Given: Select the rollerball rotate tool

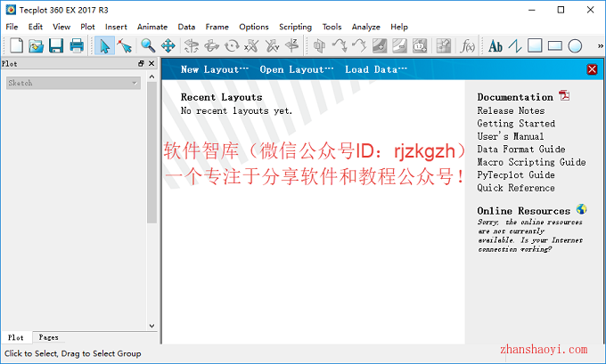Looking at the screenshot, I should [x=211, y=45].
